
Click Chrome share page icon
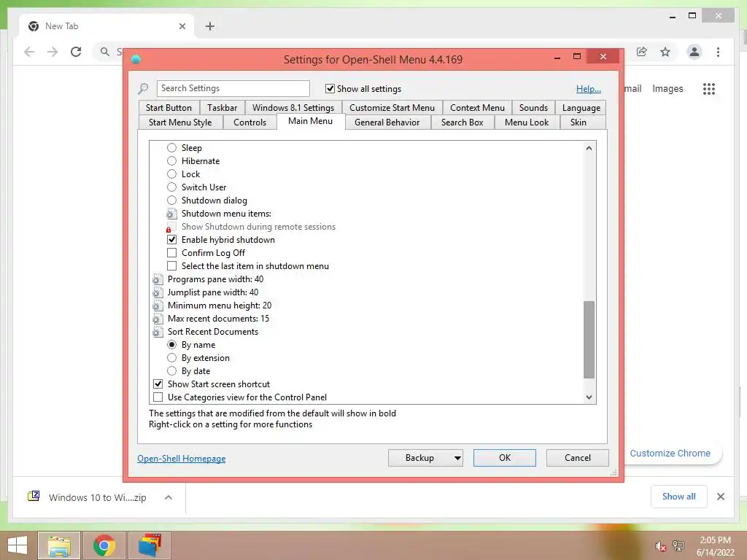642,52
